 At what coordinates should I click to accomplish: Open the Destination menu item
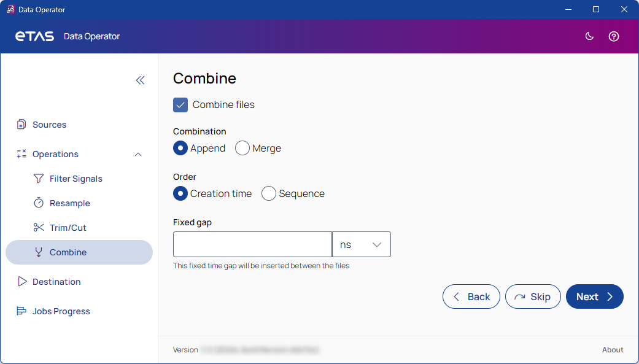click(56, 282)
